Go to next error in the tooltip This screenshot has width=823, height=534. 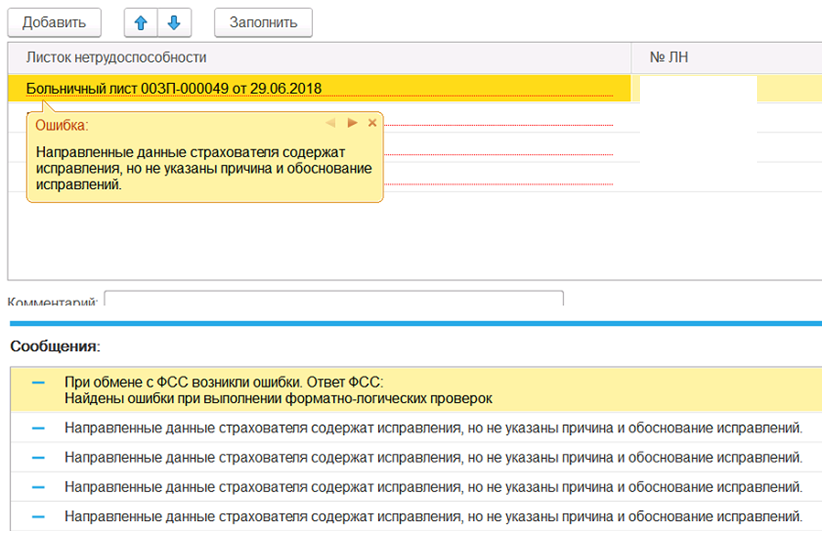pyautogui.click(x=352, y=123)
